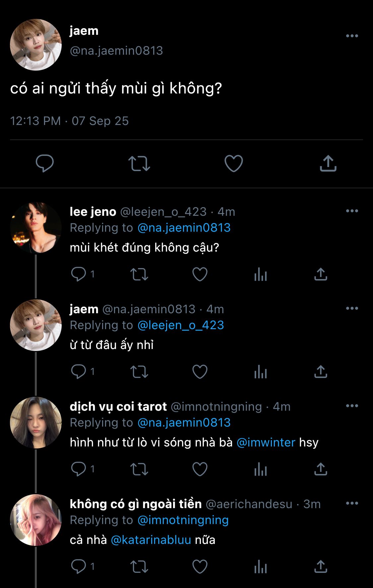Retweet the main jaem tweet
Viewport: 373px width, 588px height.
139,163
